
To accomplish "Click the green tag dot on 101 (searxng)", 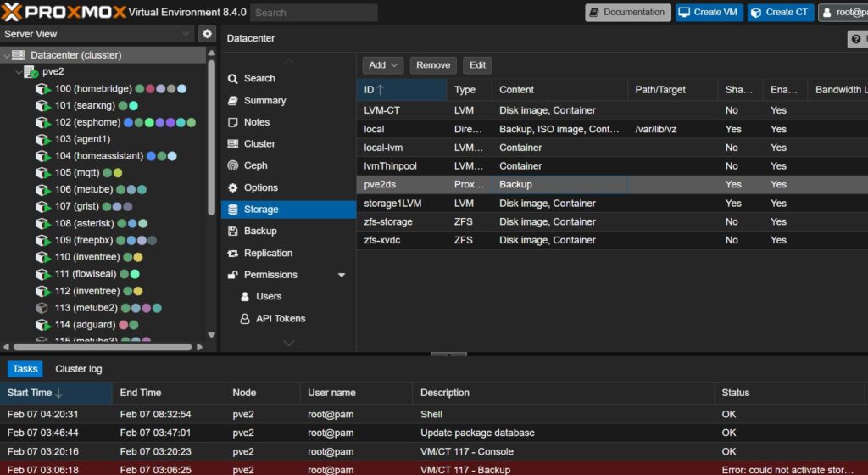I will coord(123,106).
